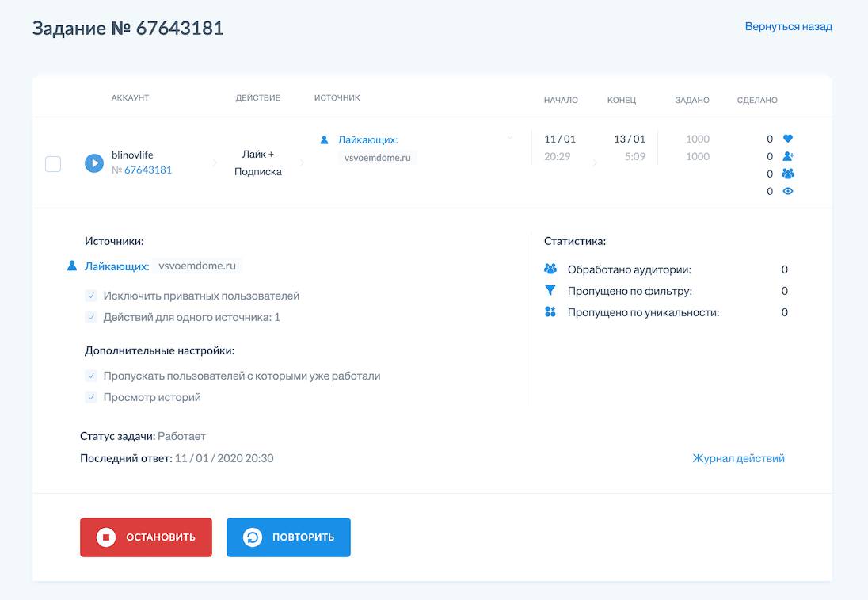Image resolution: width=868 pixels, height=600 pixels.
Task: Click the blue play icon beside blinovlife
Action: [x=93, y=163]
